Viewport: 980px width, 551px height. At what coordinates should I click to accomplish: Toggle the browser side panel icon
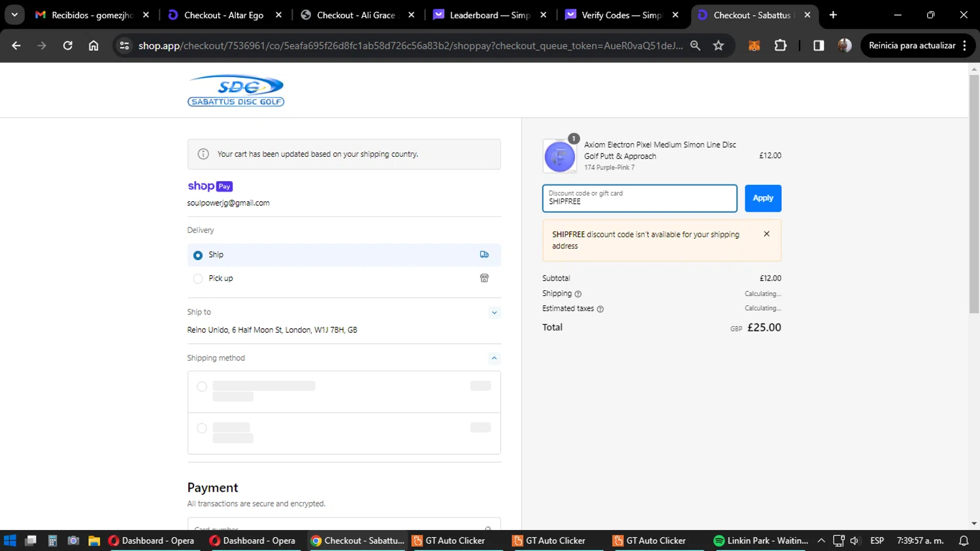click(x=819, y=46)
